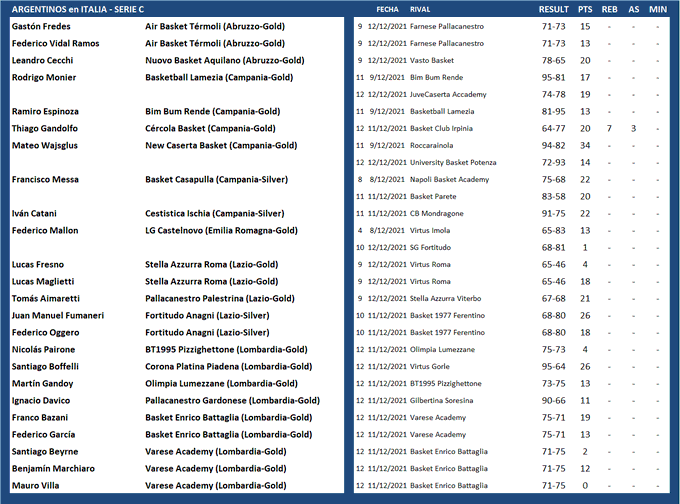Click on Martín Gandoy
Viewport: 680px width, 504px height.
tap(42, 383)
